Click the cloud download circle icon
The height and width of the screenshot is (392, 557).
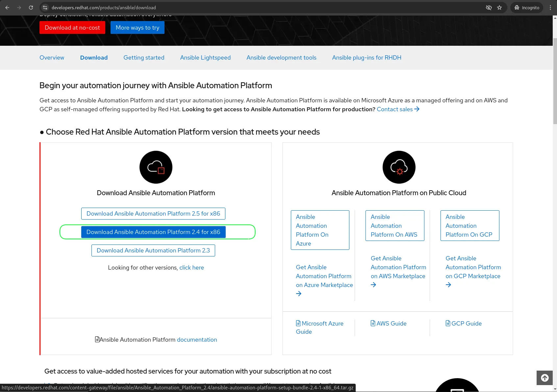coord(156,167)
